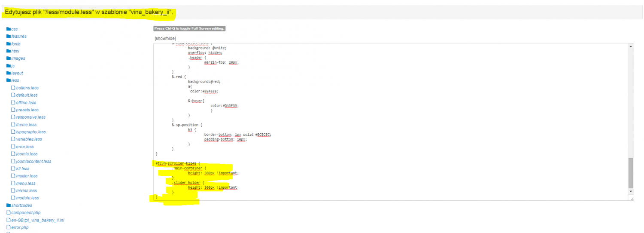This screenshot has height=233, width=644.
Task: Open the theme.less file link
Action: click(x=26, y=125)
